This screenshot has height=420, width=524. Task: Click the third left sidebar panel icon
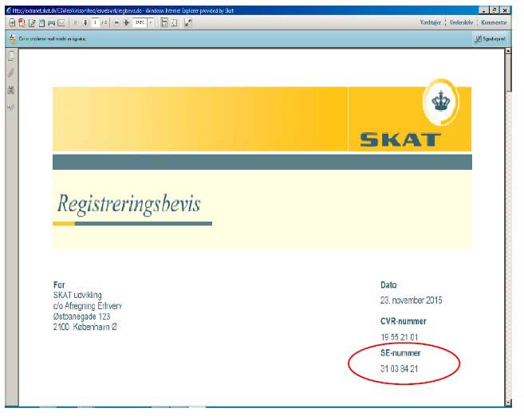(11, 89)
